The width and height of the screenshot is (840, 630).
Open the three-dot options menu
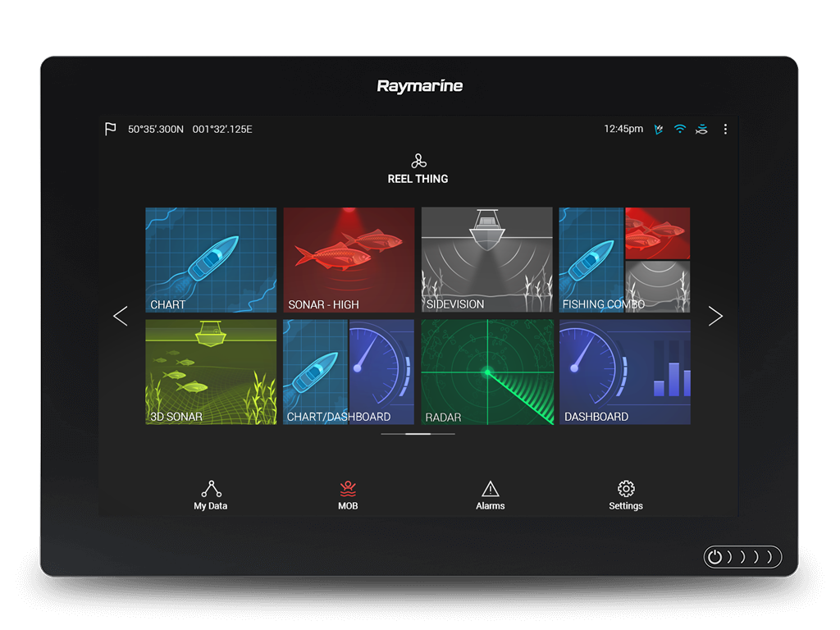click(x=725, y=129)
